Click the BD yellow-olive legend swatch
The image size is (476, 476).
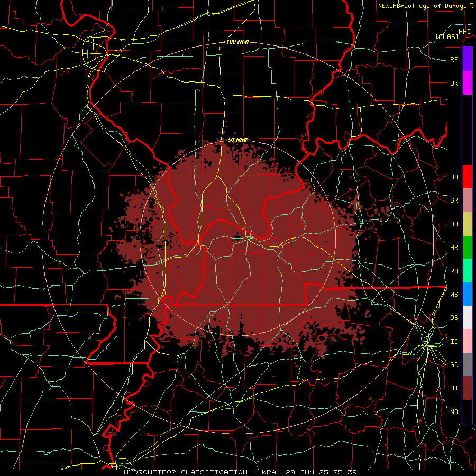(x=467, y=224)
